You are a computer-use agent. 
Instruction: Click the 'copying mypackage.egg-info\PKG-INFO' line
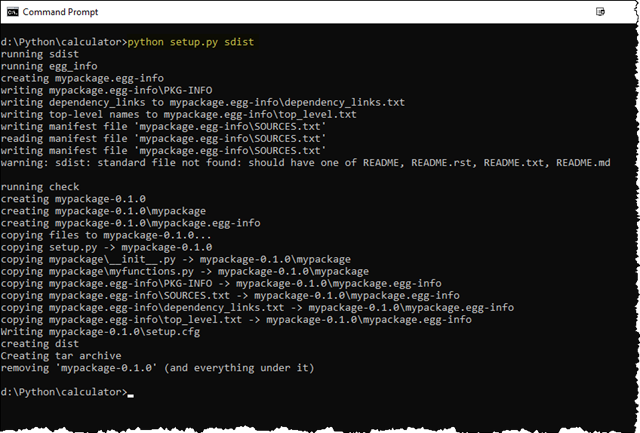click(221, 284)
